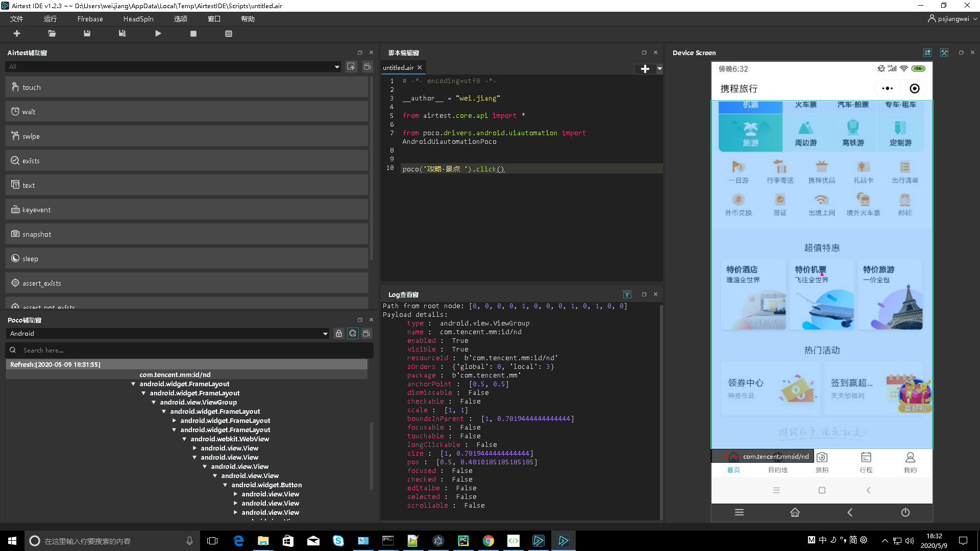Click the house home icon below the device

pos(795,512)
